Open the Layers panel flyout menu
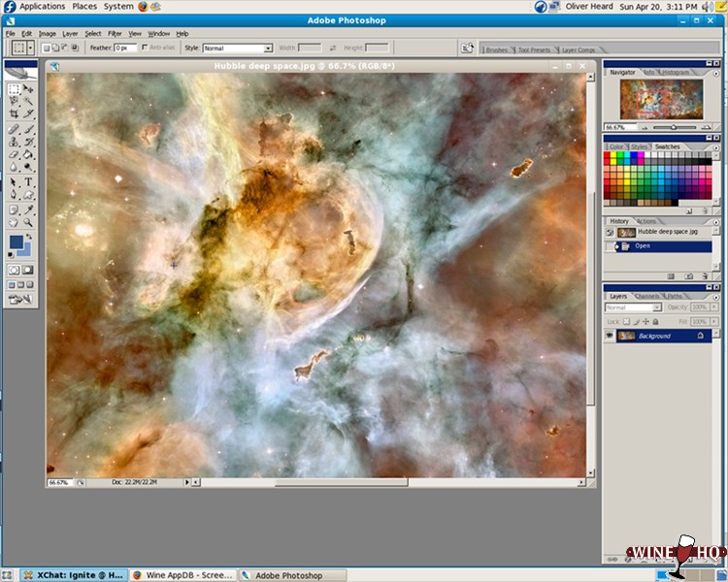Image resolution: width=728 pixels, height=582 pixels. pos(715,297)
